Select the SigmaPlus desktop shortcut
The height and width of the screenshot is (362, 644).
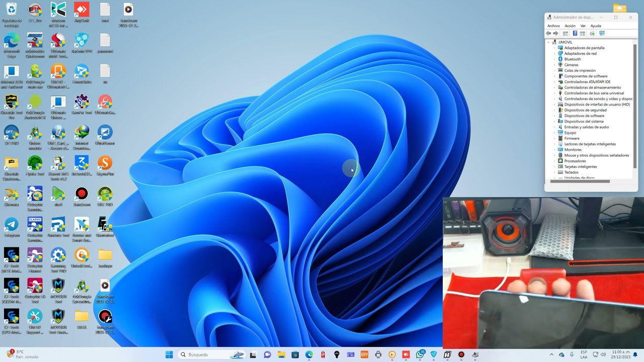[105, 166]
